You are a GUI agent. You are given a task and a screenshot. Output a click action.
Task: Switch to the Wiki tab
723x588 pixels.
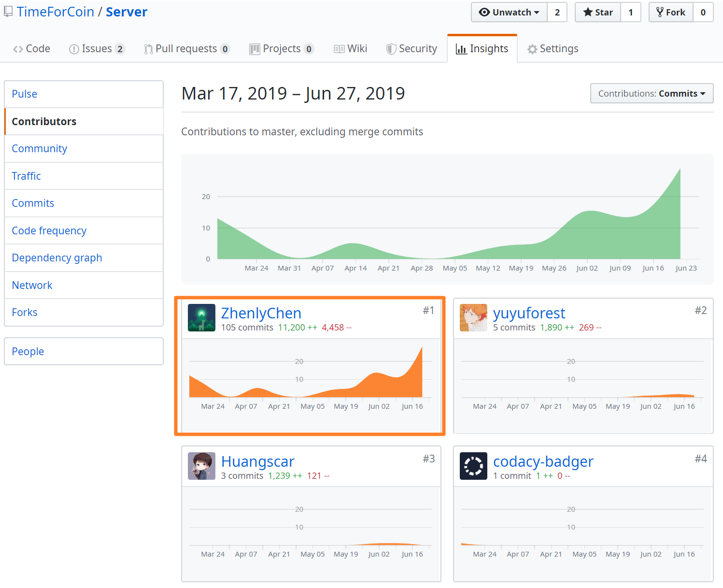pos(351,49)
